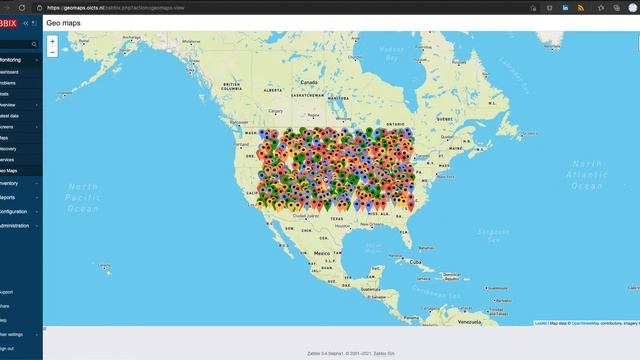This screenshot has height=360, width=640.
Task: Open the browser collections icon
Action: coord(616,8)
